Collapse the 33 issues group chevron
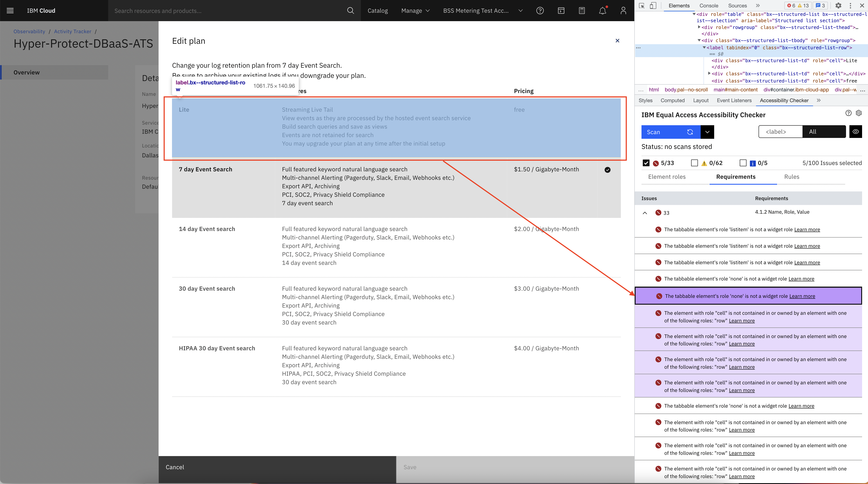 coord(645,213)
